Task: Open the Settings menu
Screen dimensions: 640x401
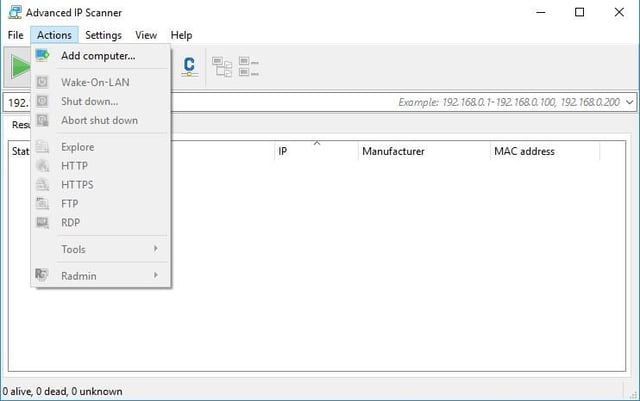Action: [103, 35]
